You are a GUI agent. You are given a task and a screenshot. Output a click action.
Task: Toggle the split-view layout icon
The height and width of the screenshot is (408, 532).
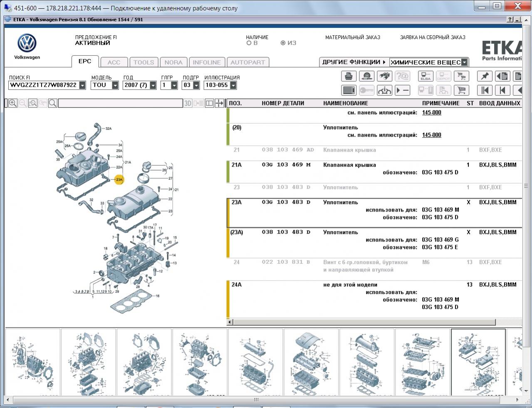coord(210,103)
